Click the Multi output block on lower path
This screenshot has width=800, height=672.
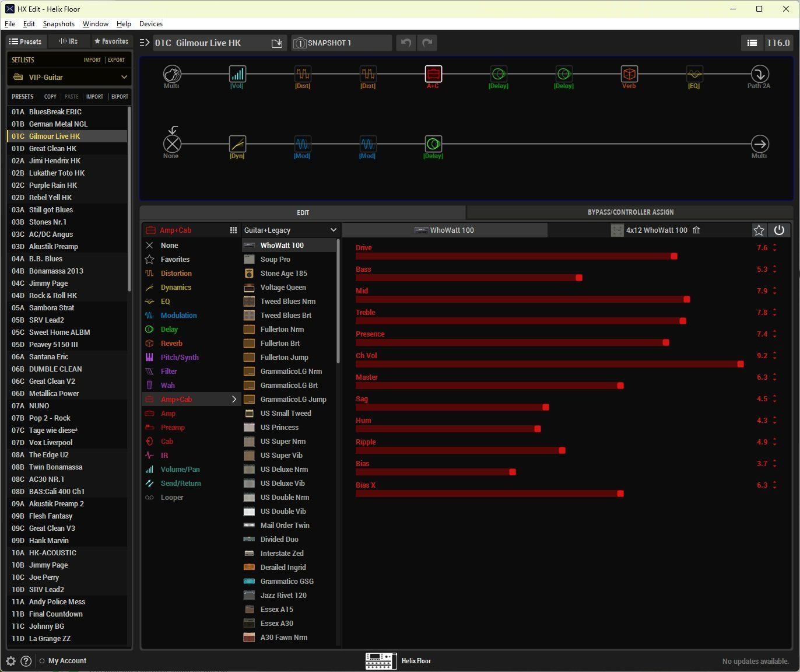point(759,143)
